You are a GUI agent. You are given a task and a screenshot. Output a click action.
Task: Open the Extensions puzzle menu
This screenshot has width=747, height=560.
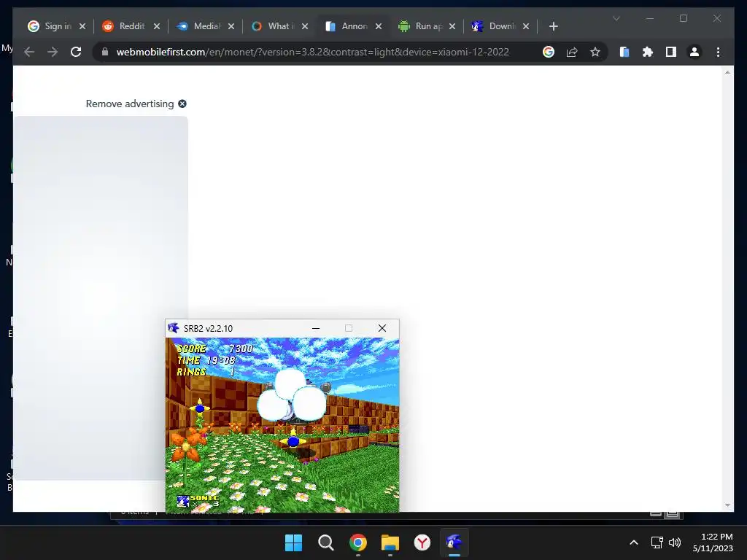[648, 52]
